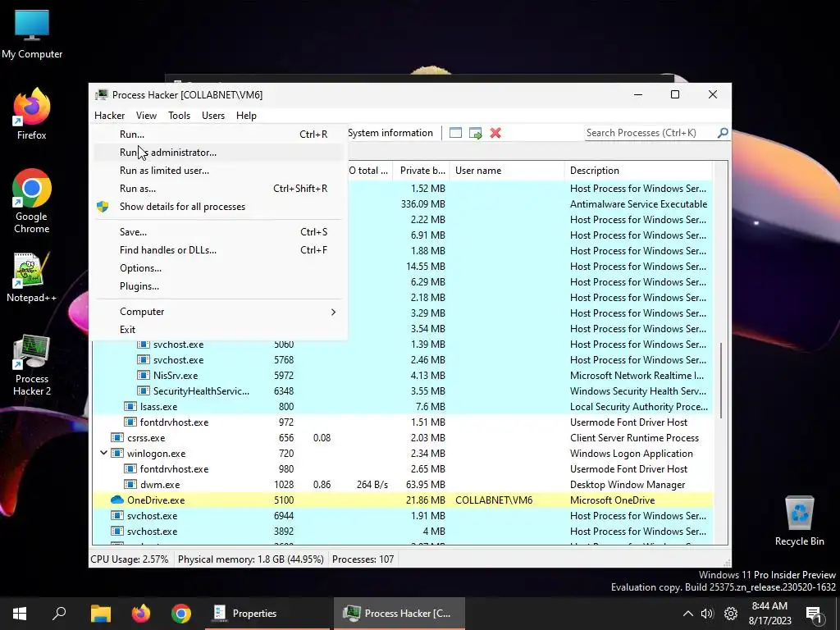Click the volume speaker tray icon
840x630 pixels.
coord(707,614)
